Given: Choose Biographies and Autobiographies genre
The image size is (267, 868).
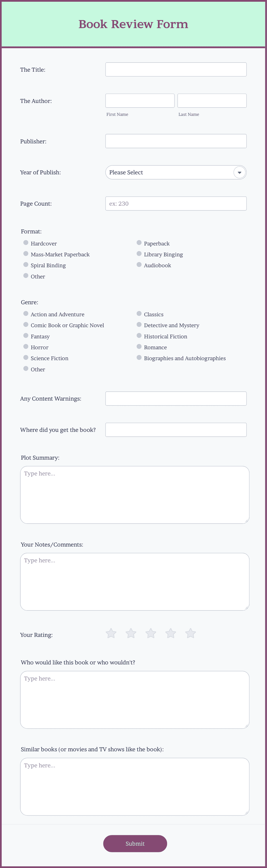Looking at the screenshot, I should click(x=139, y=358).
